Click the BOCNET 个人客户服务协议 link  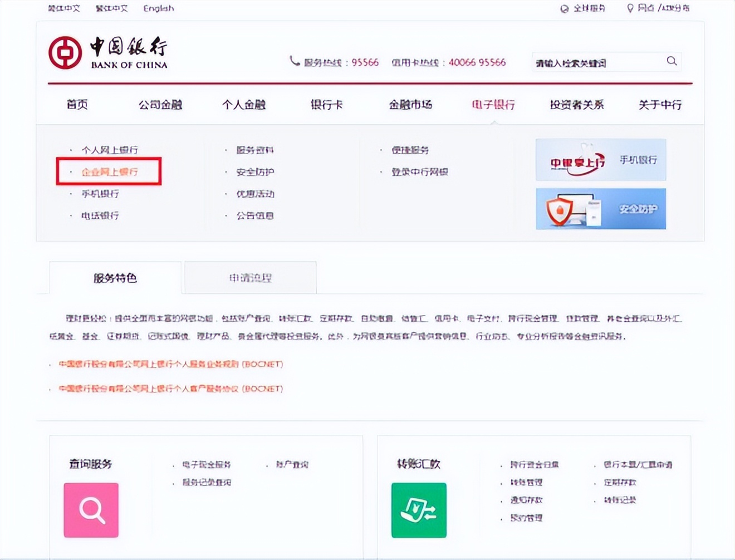171,389
